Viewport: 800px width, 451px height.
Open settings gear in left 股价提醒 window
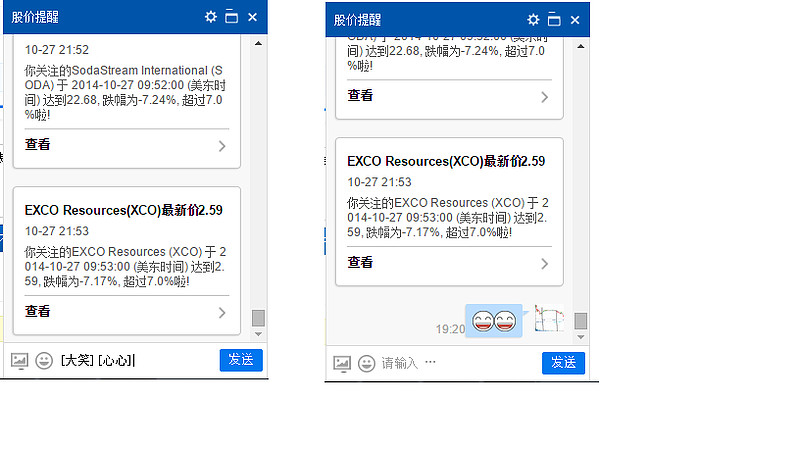point(211,17)
